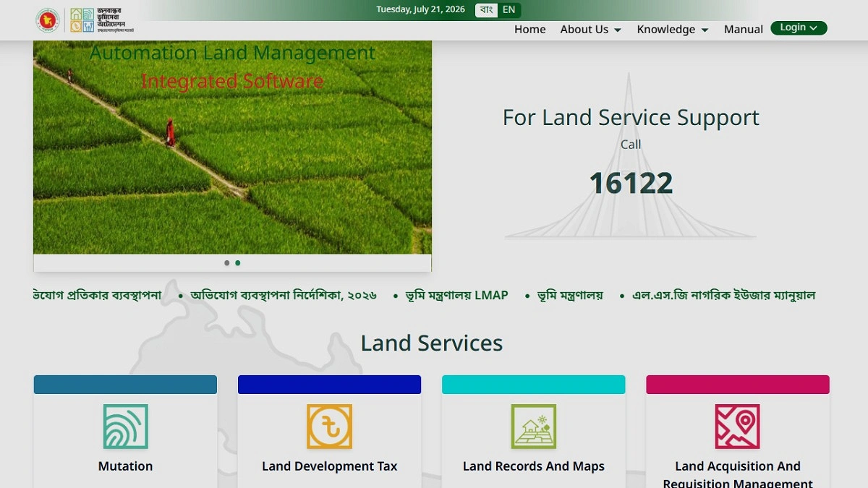Select the second carousel slide dot
The width and height of the screenshot is (868, 488).
[x=238, y=263]
